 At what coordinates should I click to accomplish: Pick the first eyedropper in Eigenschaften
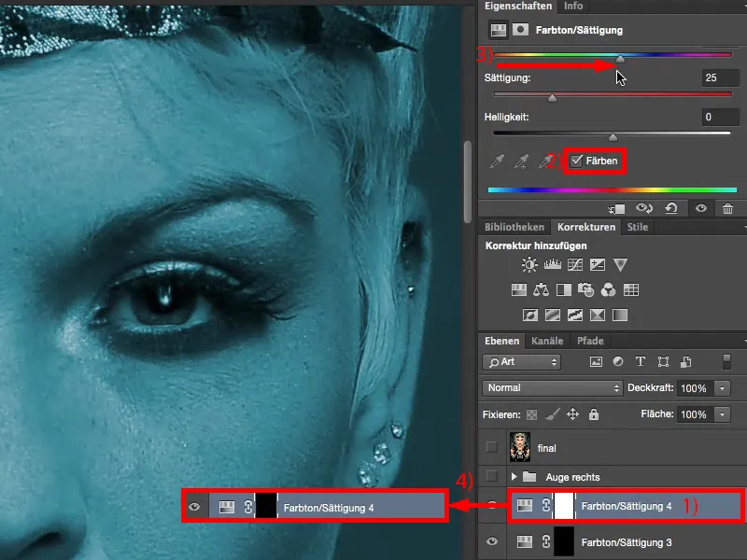(x=497, y=161)
